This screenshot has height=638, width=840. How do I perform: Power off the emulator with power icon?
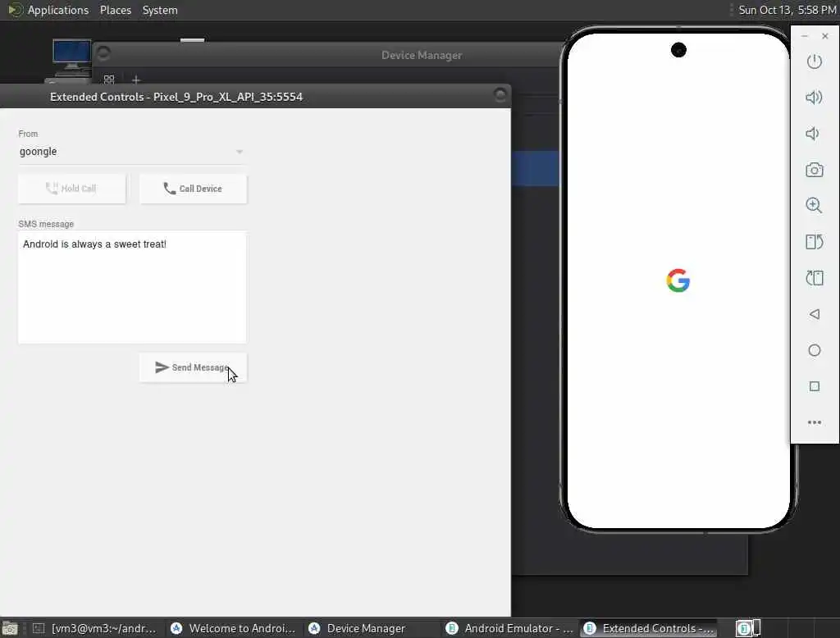pos(815,62)
